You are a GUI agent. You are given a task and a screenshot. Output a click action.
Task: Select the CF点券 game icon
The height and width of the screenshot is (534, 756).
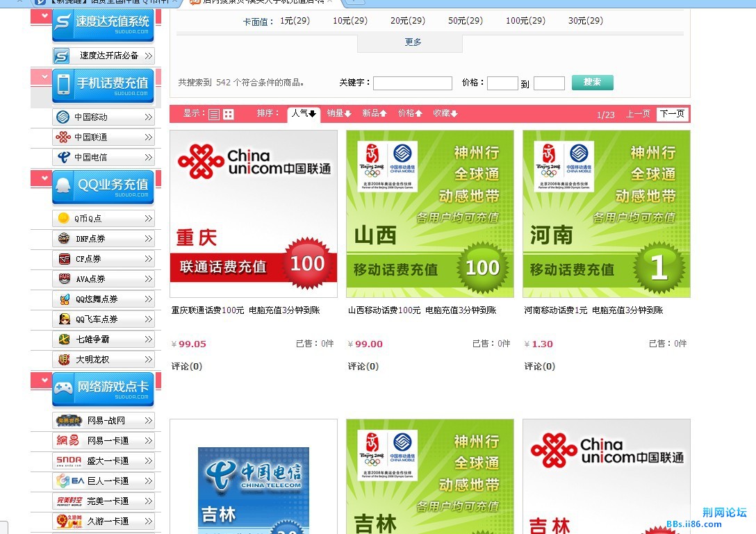click(x=64, y=259)
